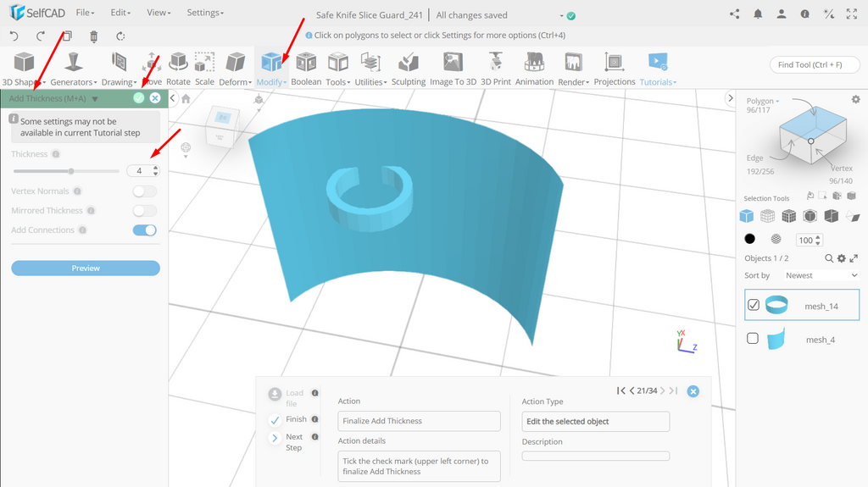Check the mesh_4 object checkbox
This screenshot has width=868, height=487.
pos(753,338)
